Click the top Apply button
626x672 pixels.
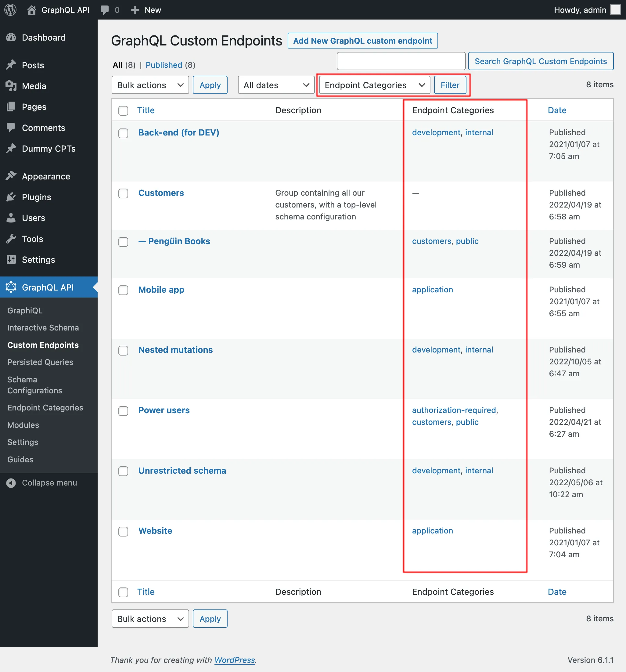(x=210, y=85)
